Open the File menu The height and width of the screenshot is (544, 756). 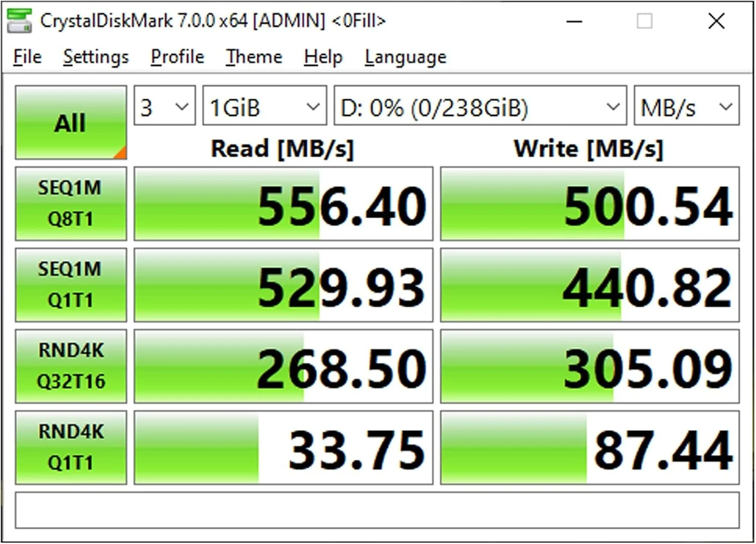27,57
